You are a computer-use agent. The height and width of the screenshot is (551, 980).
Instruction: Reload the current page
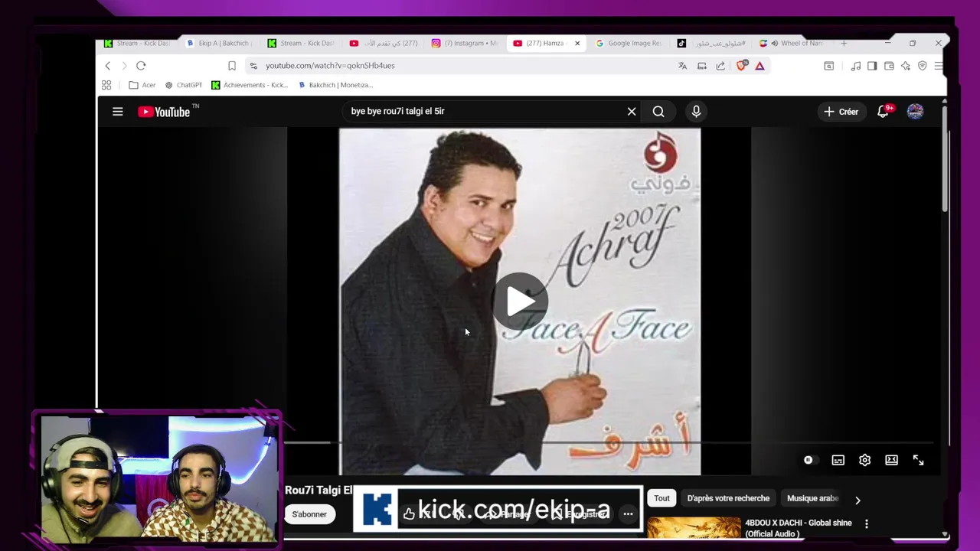(141, 66)
